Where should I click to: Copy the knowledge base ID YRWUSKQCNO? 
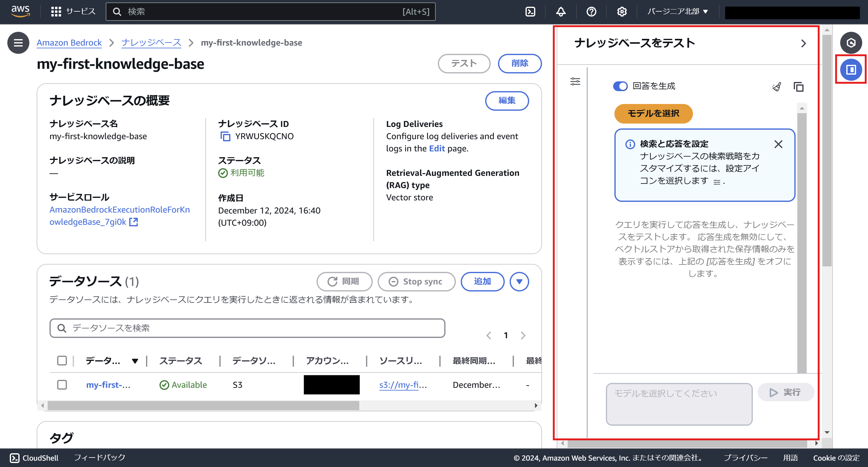pyautogui.click(x=225, y=136)
